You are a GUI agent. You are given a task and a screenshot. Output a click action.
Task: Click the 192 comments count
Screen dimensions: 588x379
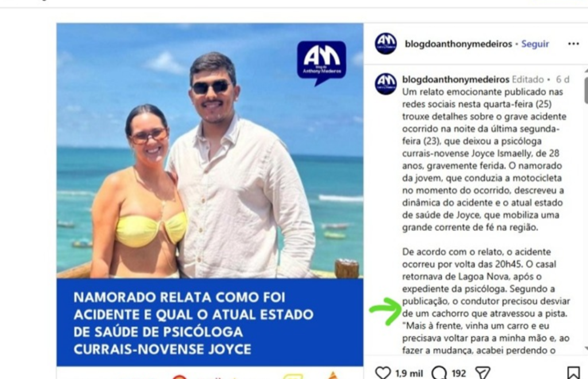tap(459, 373)
